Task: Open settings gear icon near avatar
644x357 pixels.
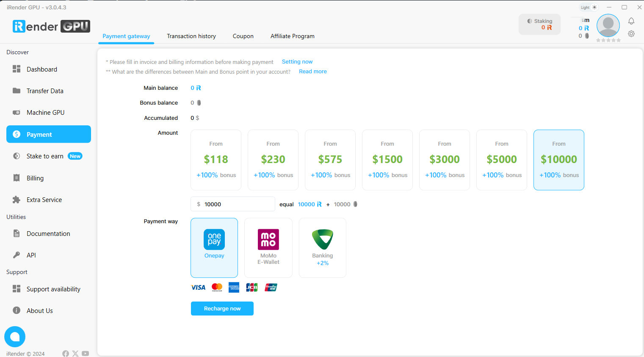Action: pos(631,34)
